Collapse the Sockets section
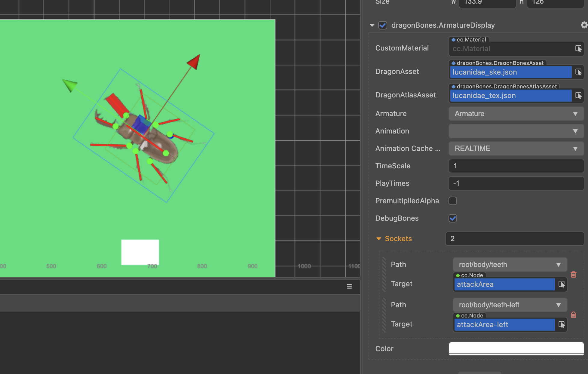The height and width of the screenshot is (374, 588). tap(378, 239)
